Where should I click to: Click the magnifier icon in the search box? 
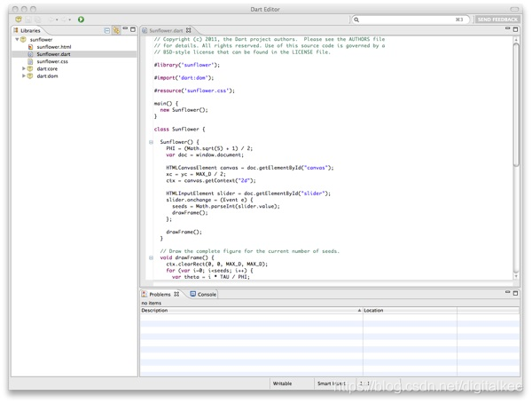coord(356,20)
